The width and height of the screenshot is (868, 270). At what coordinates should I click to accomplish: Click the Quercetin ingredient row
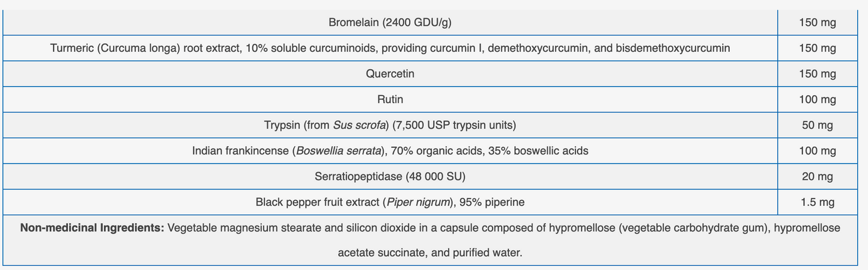point(390,74)
